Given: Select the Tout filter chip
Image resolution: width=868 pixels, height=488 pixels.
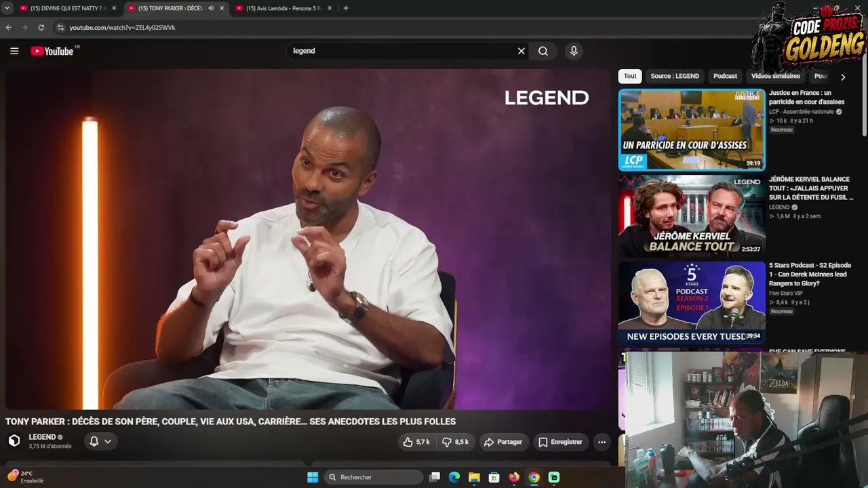Looking at the screenshot, I should pos(630,76).
